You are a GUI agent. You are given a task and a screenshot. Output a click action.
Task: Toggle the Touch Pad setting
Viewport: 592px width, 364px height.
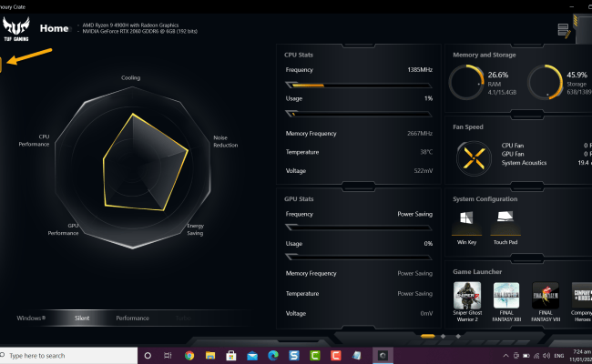pyautogui.click(x=505, y=227)
